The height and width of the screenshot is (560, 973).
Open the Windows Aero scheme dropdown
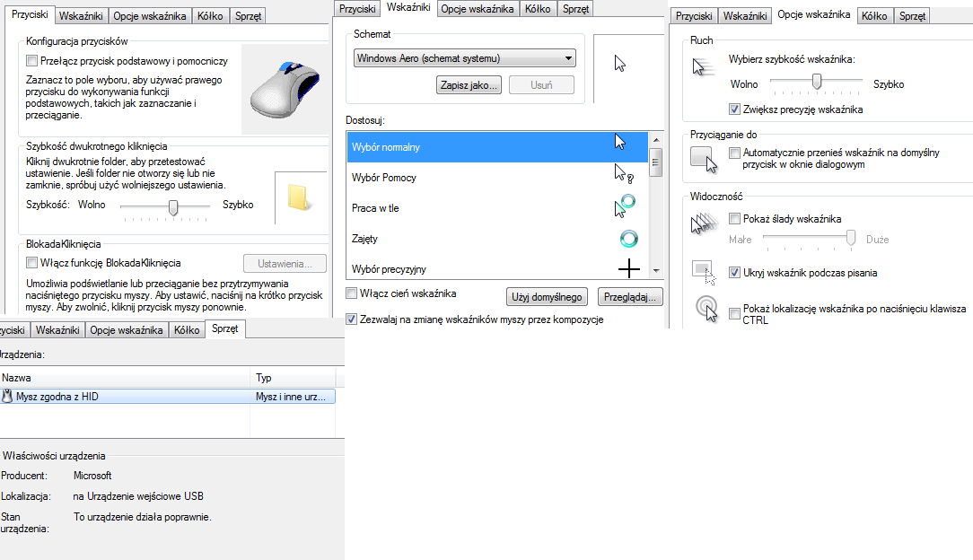pyautogui.click(x=465, y=58)
